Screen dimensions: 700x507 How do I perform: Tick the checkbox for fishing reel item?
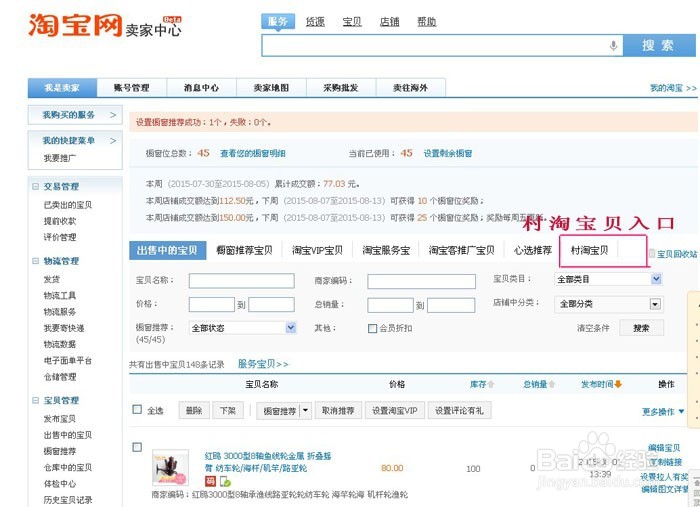point(137,447)
